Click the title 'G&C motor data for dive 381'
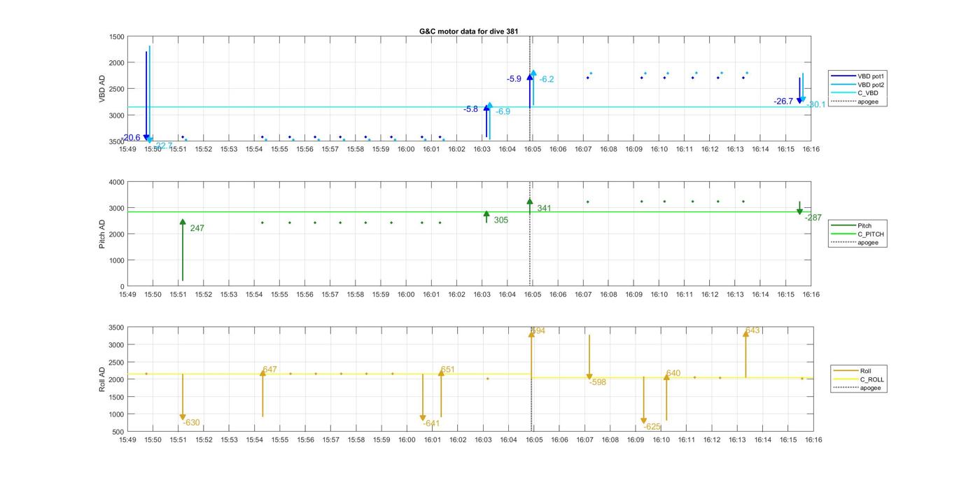The height and width of the screenshot is (485, 980). click(468, 31)
